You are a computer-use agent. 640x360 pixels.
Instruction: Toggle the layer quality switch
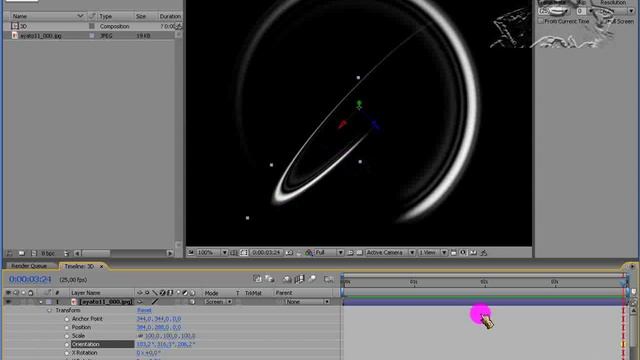click(155, 302)
